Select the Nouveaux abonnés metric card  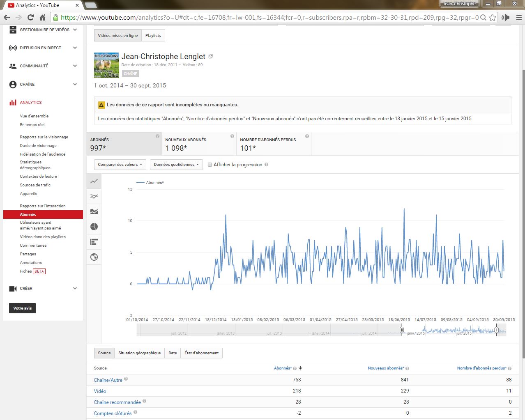tap(199, 144)
